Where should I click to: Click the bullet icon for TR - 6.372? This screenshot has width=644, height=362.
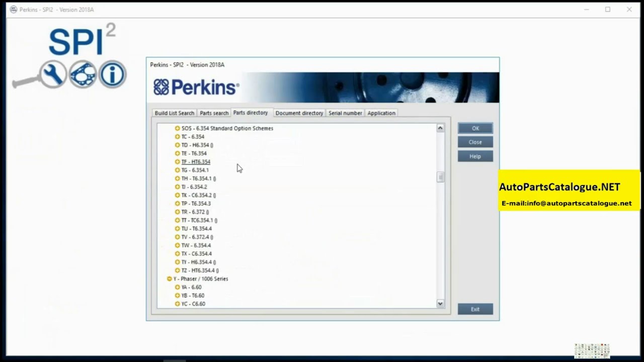tap(177, 212)
